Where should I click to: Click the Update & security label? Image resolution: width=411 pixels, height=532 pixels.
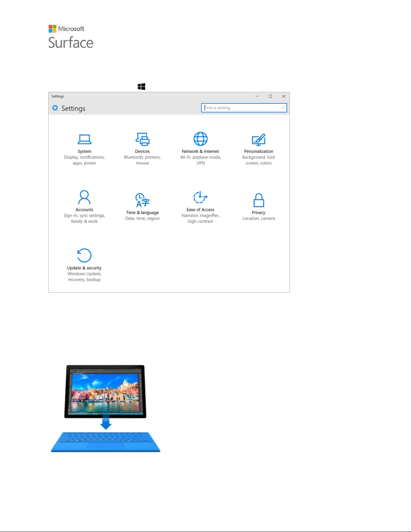[x=84, y=268]
